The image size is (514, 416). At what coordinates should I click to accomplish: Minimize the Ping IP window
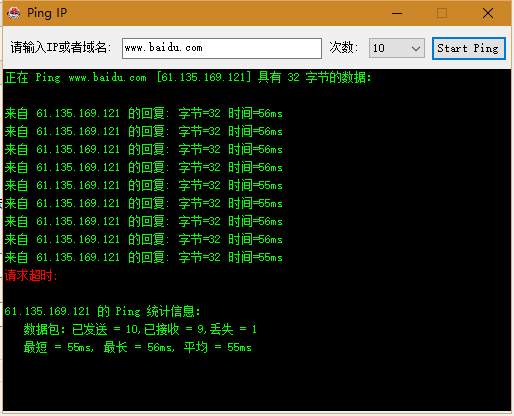397,14
